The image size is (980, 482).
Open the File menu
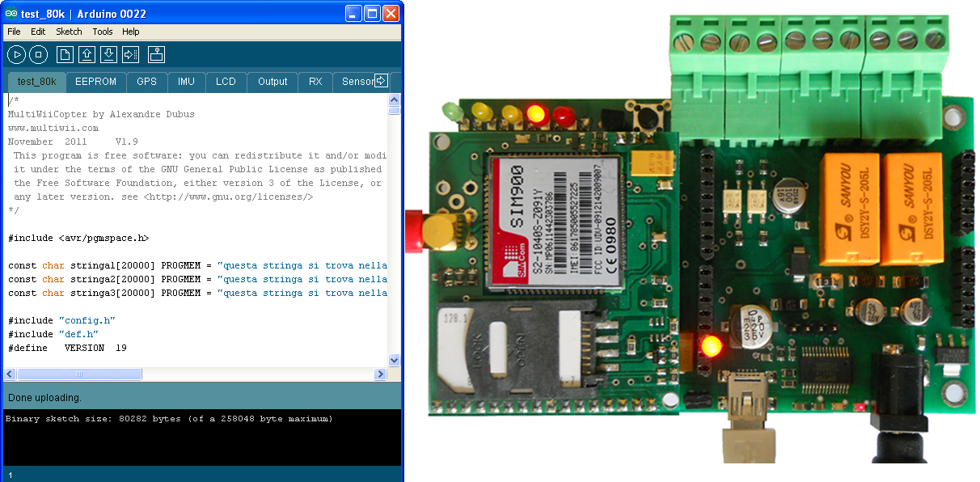coord(14,32)
